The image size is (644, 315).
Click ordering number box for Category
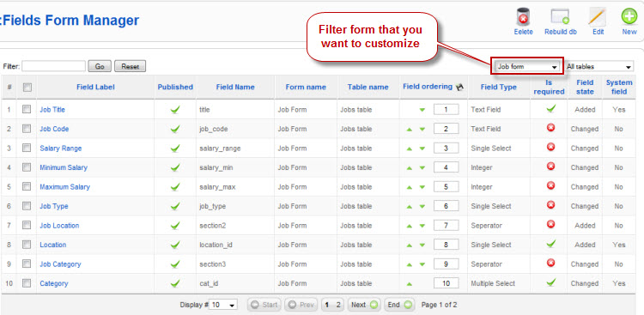coord(446,283)
